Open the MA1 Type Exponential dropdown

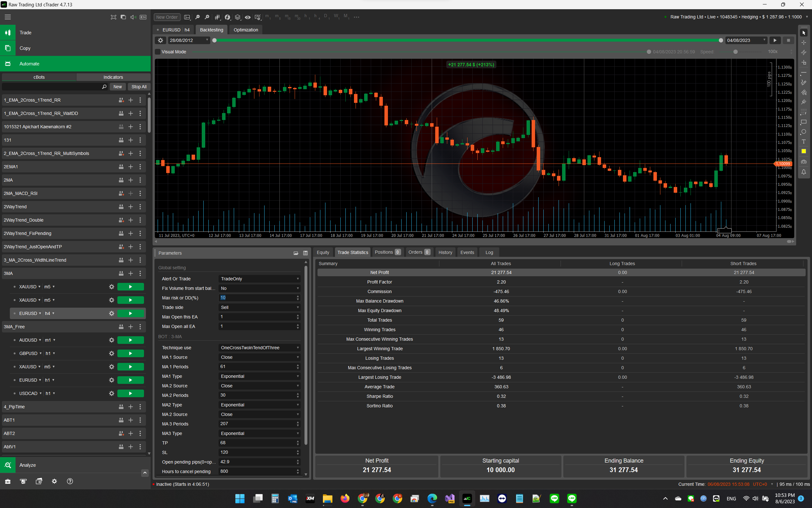(259, 376)
